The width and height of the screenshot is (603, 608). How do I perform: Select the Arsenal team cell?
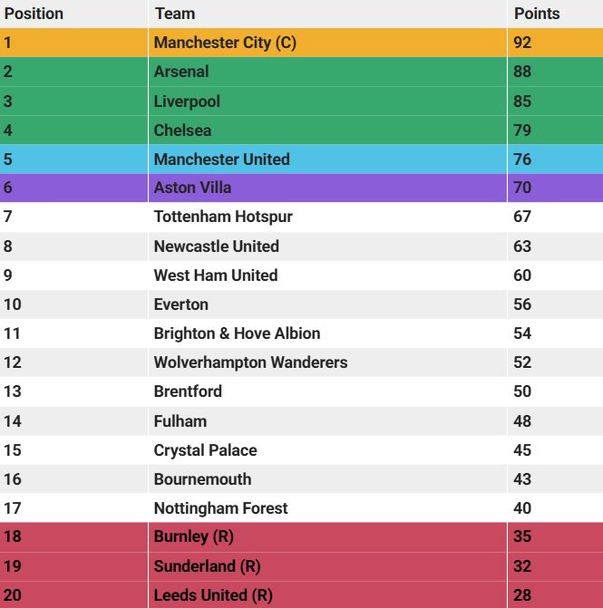328,72
